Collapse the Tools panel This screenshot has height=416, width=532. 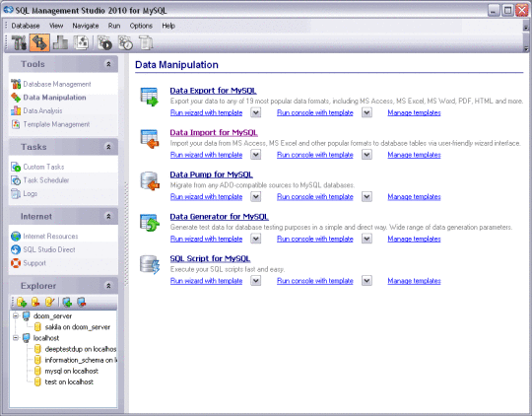click(x=108, y=64)
